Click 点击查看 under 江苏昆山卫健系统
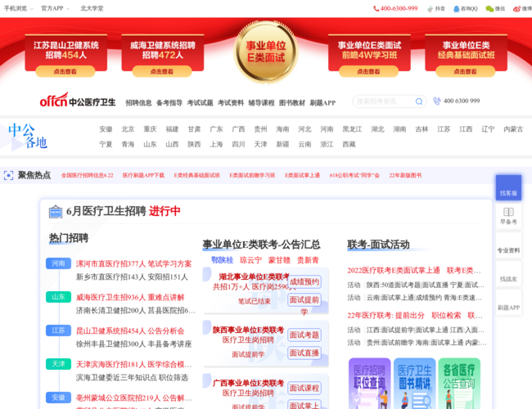532x409 pixels. 65,71
